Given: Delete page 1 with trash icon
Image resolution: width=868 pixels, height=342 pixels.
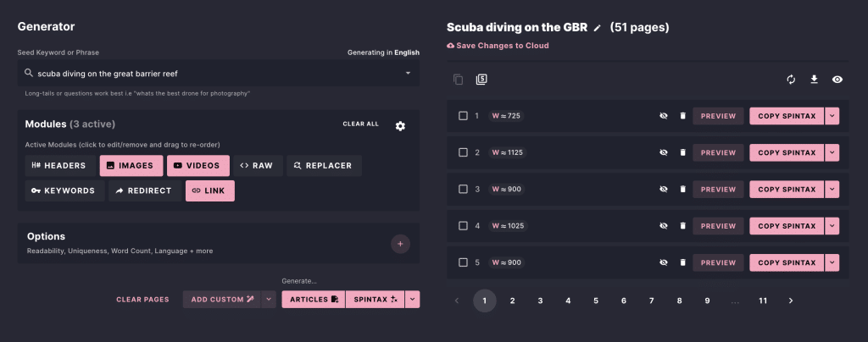Looking at the screenshot, I should [682, 116].
